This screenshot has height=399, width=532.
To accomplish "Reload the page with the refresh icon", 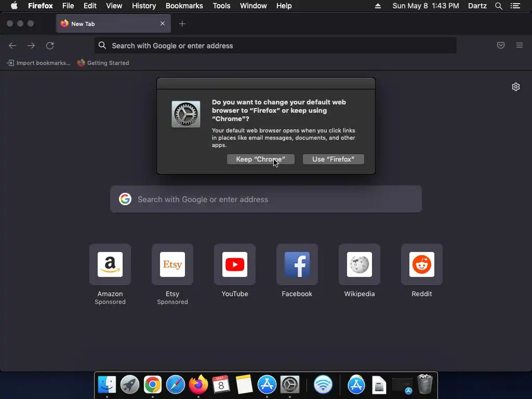I will [50, 46].
